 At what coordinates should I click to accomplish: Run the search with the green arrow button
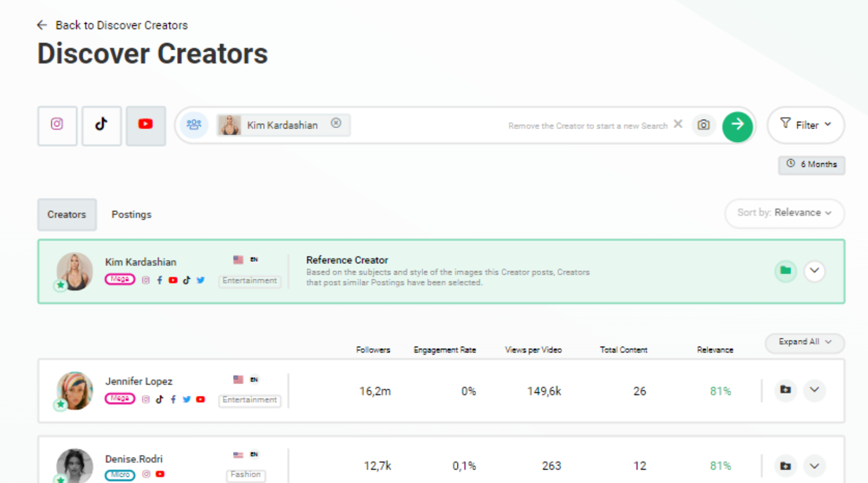tap(737, 126)
